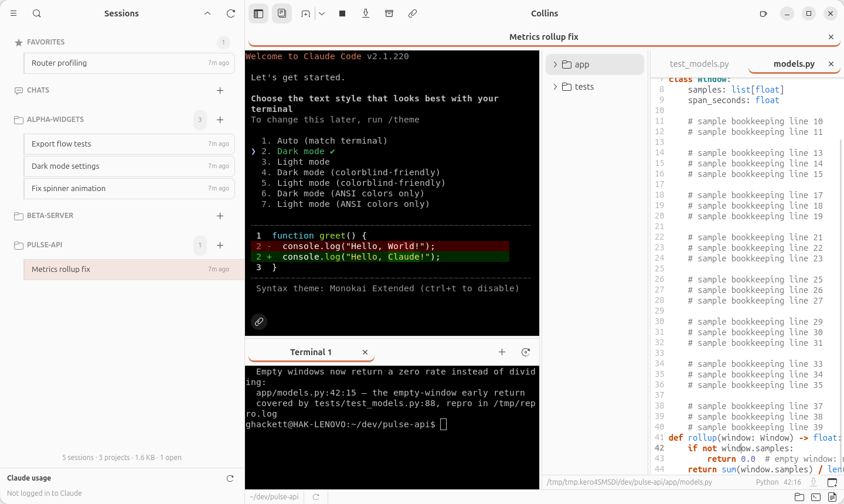Open the dropdown arrow beside new-split button

(322, 13)
